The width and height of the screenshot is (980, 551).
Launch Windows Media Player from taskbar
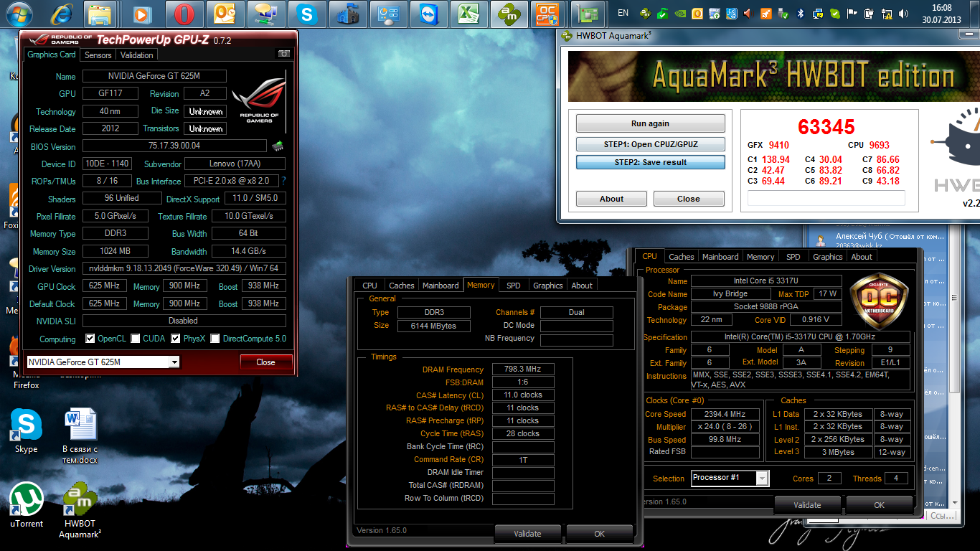coord(142,14)
